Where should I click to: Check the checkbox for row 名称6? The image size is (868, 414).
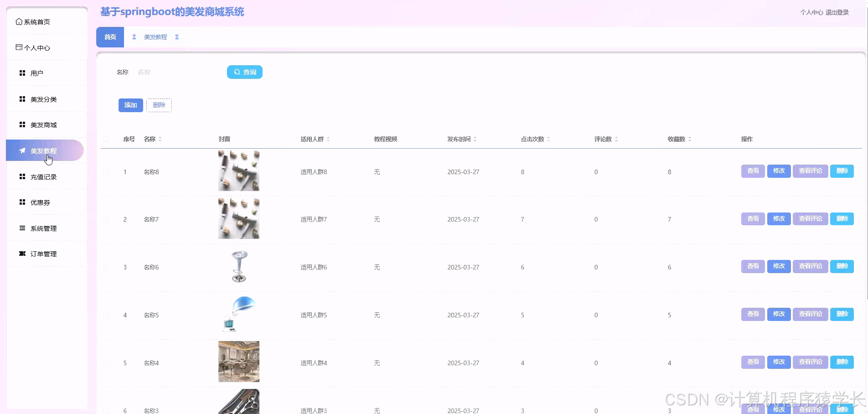coord(106,268)
